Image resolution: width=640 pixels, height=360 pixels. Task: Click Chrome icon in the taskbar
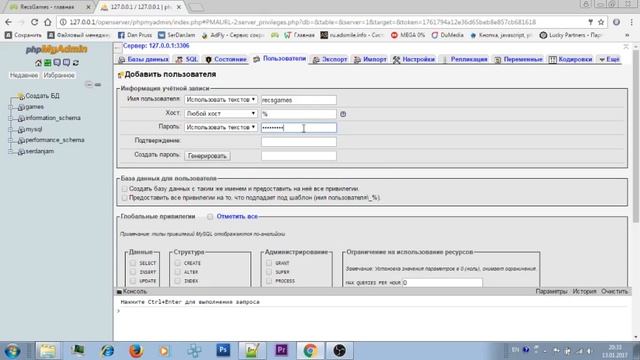[x=310, y=350]
